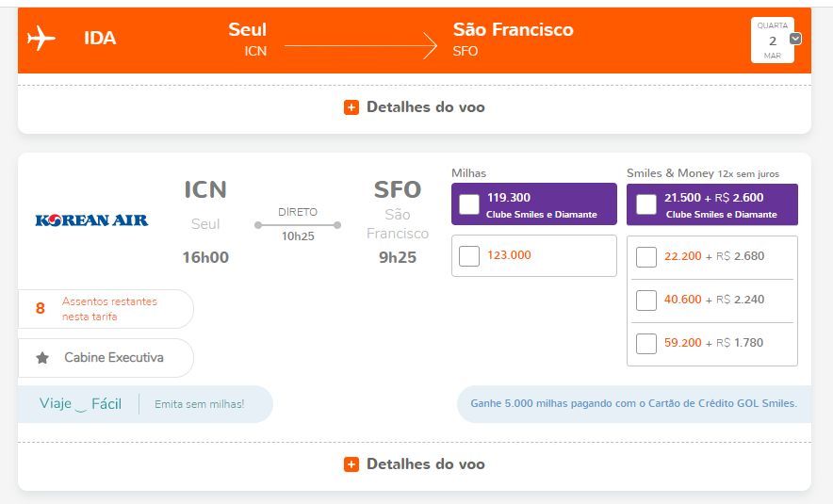Select the 123.000 miles checkbox
This screenshot has height=504, width=833.
[469, 256]
